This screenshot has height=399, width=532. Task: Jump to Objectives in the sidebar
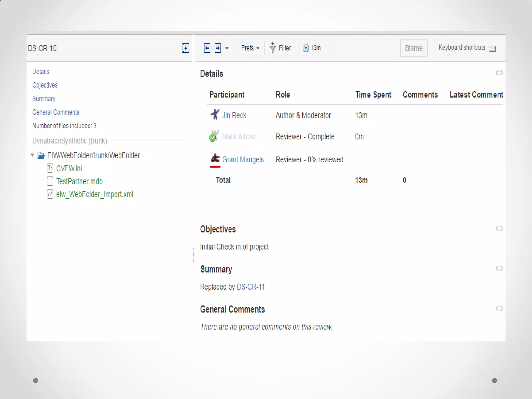(45, 85)
